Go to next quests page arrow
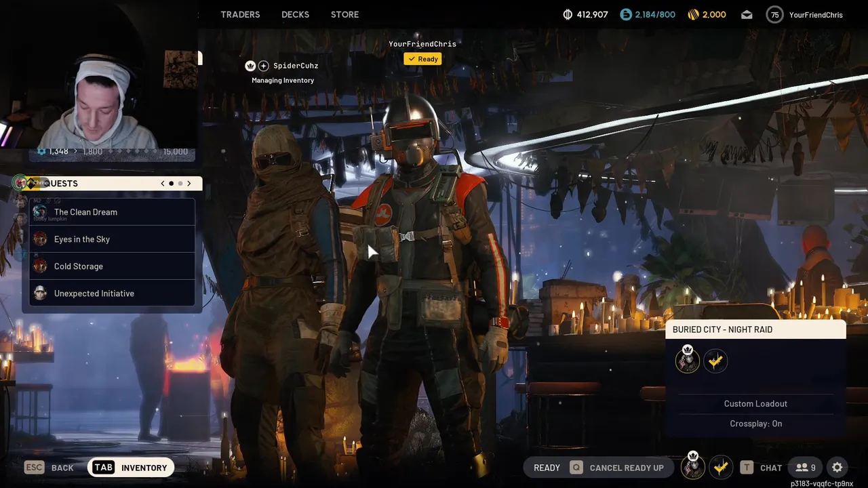The width and height of the screenshot is (868, 488). tap(189, 183)
